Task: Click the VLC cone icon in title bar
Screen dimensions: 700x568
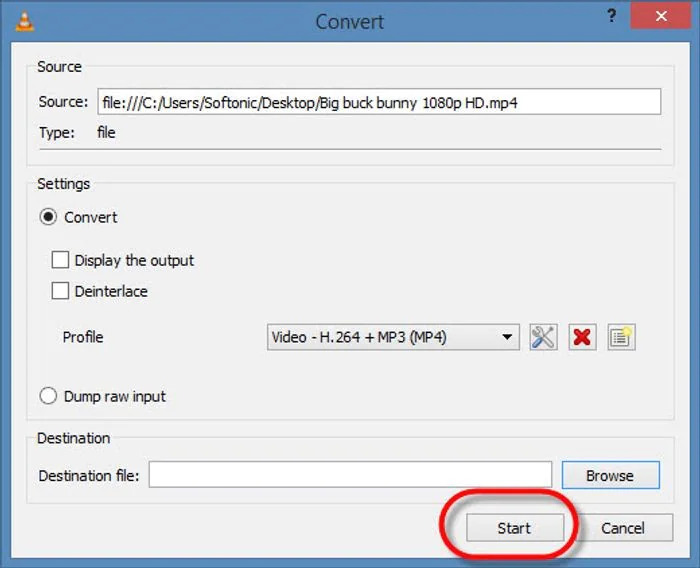Action: 25,21
